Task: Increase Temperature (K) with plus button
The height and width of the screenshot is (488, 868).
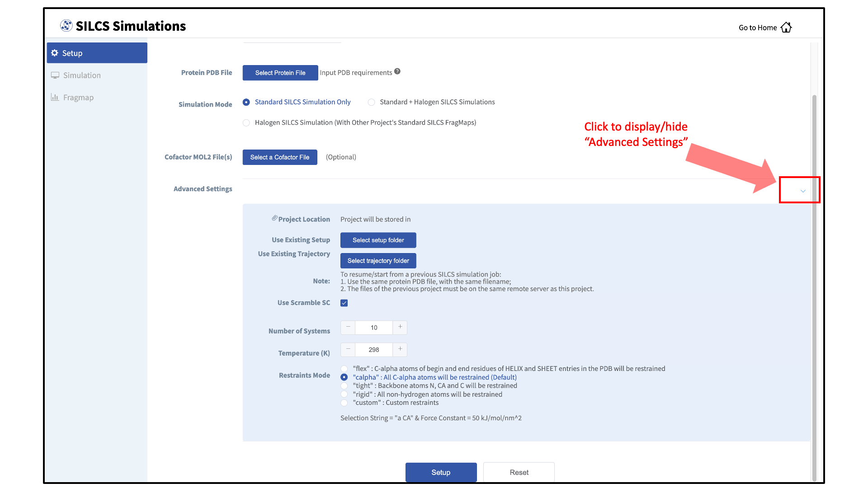Action: click(400, 350)
